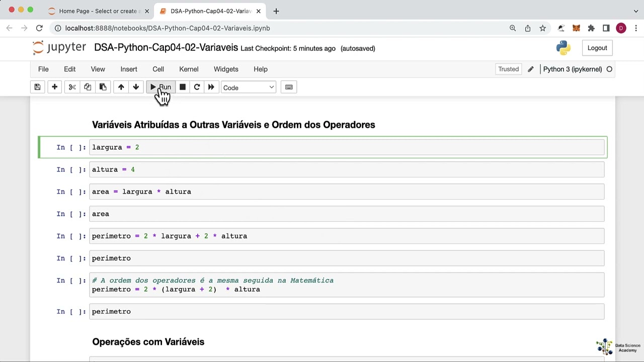
Task: Restart the kernel circular arrow icon
Action: [197, 87]
